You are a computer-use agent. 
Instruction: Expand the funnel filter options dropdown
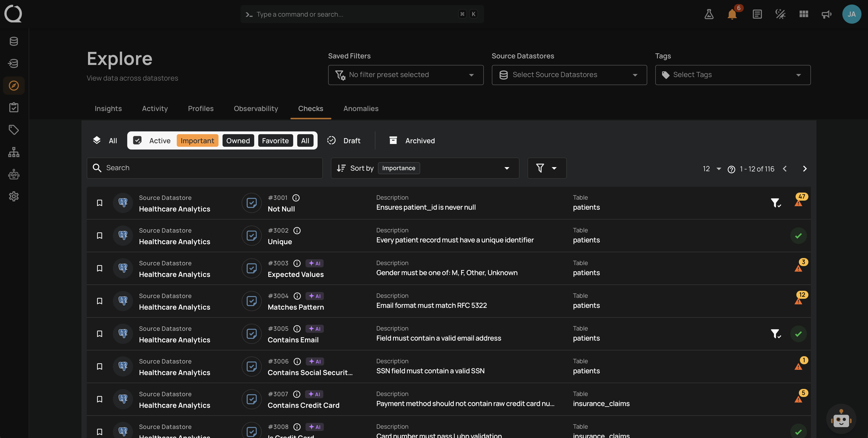tap(547, 168)
